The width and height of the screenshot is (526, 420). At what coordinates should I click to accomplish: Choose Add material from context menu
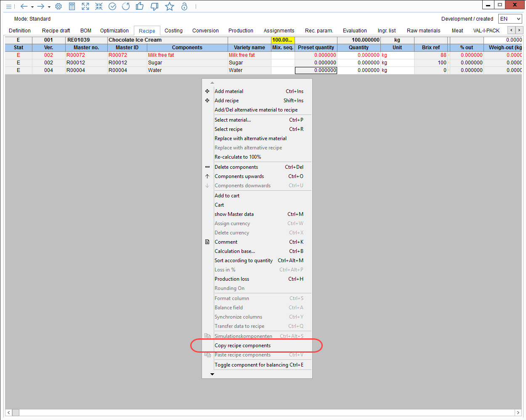tap(257, 91)
